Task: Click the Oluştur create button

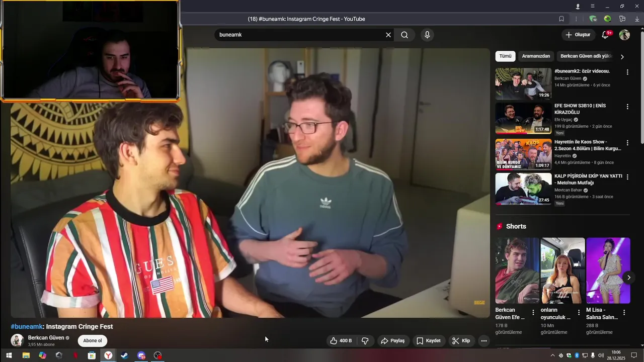Action: pos(578,35)
